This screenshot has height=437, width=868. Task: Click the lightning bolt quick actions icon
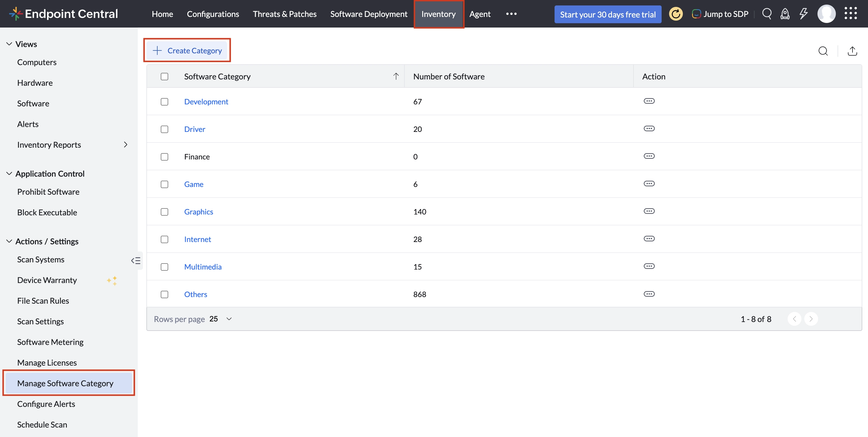(x=803, y=14)
